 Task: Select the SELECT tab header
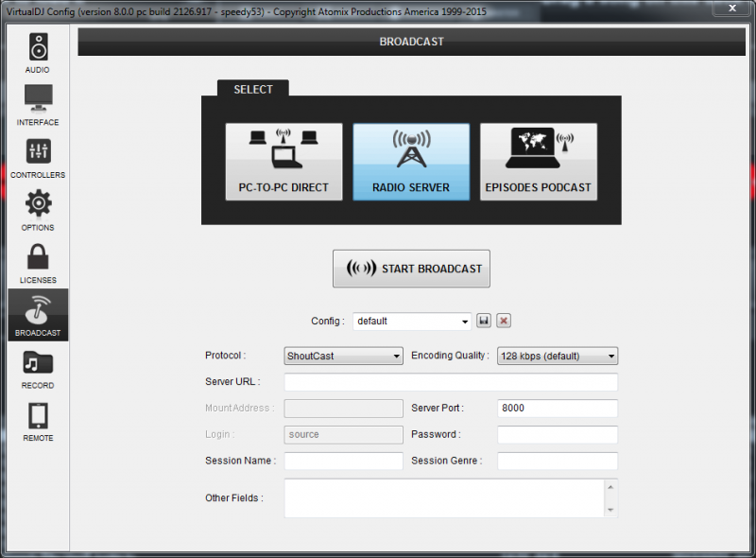pyautogui.click(x=253, y=89)
